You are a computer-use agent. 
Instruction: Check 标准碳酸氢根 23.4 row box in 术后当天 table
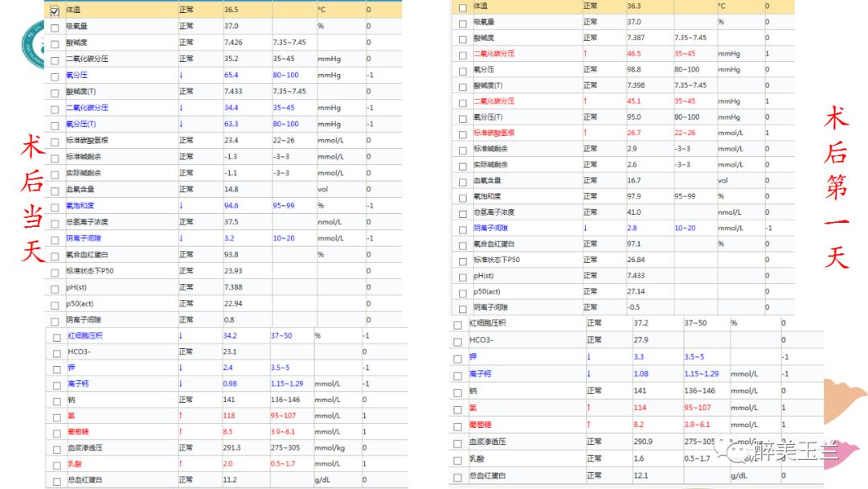click(x=55, y=142)
